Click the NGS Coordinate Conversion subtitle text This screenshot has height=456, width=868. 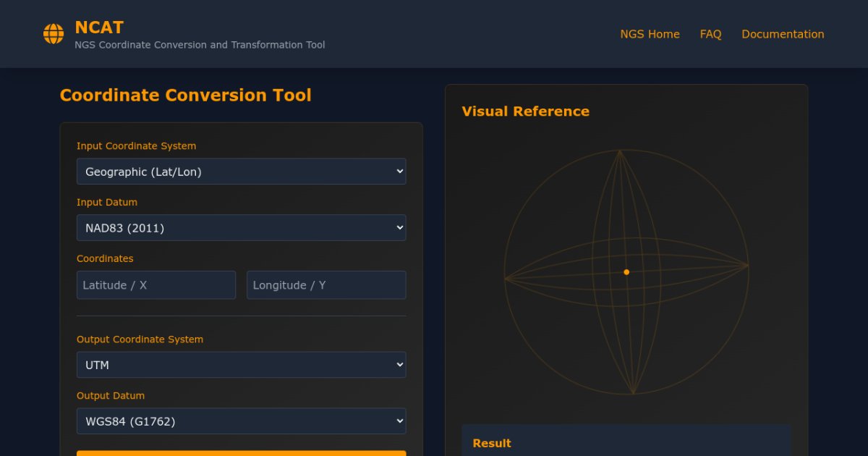[x=200, y=45]
